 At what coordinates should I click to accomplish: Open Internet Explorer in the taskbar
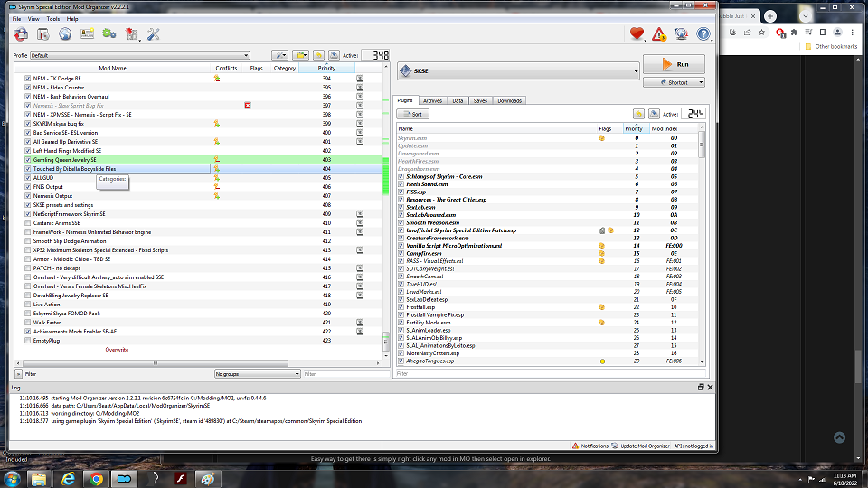[68, 479]
